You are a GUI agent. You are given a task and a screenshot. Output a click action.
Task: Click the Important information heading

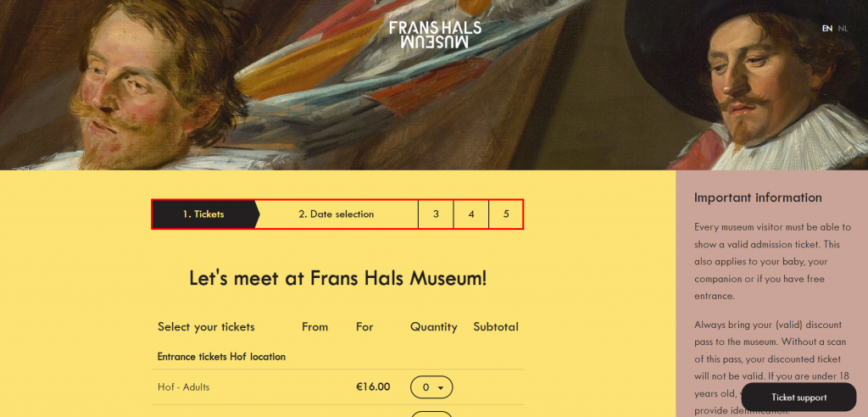(x=758, y=197)
